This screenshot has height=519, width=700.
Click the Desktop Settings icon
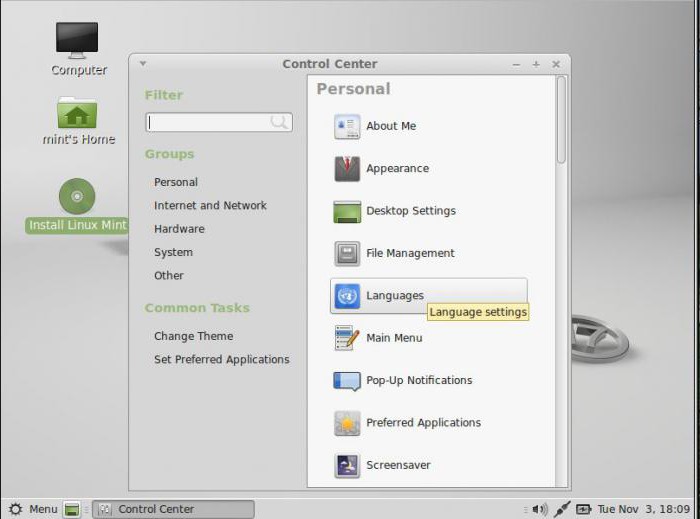pos(347,211)
